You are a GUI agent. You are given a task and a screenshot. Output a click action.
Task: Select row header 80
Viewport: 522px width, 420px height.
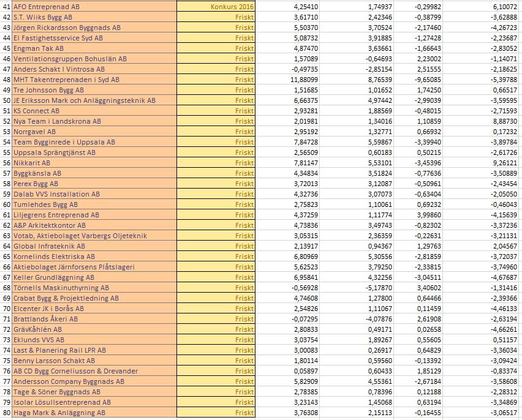[6, 412]
